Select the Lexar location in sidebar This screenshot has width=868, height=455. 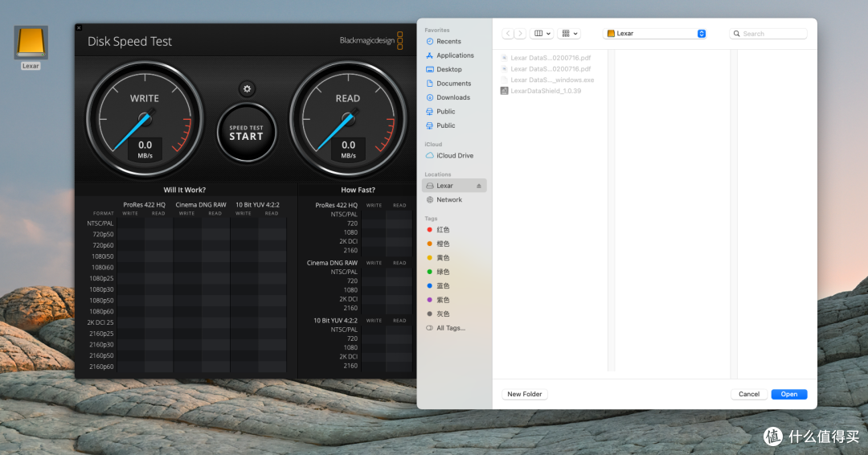454,186
